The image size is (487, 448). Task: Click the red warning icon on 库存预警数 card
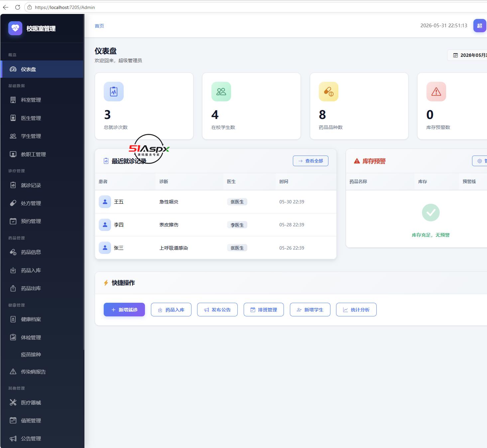(x=436, y=91)
